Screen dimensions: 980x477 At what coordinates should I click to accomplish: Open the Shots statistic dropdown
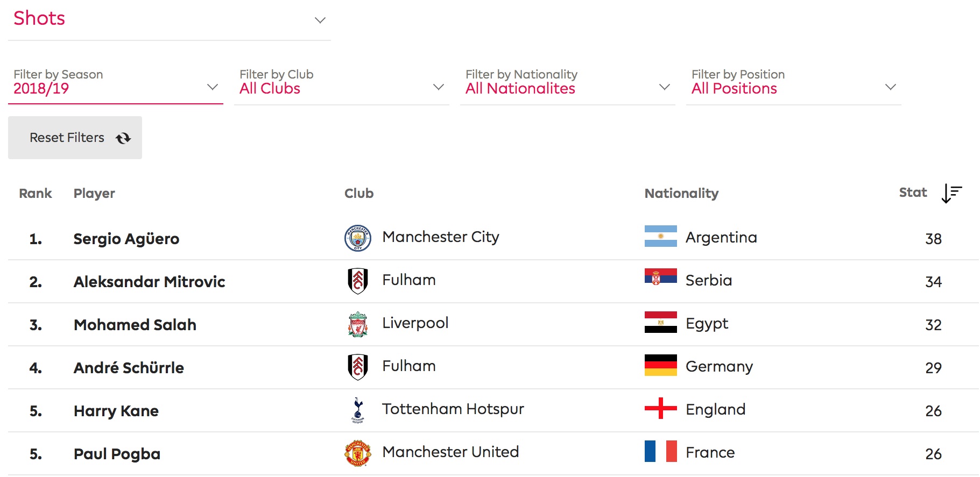[x=170, y=20]
